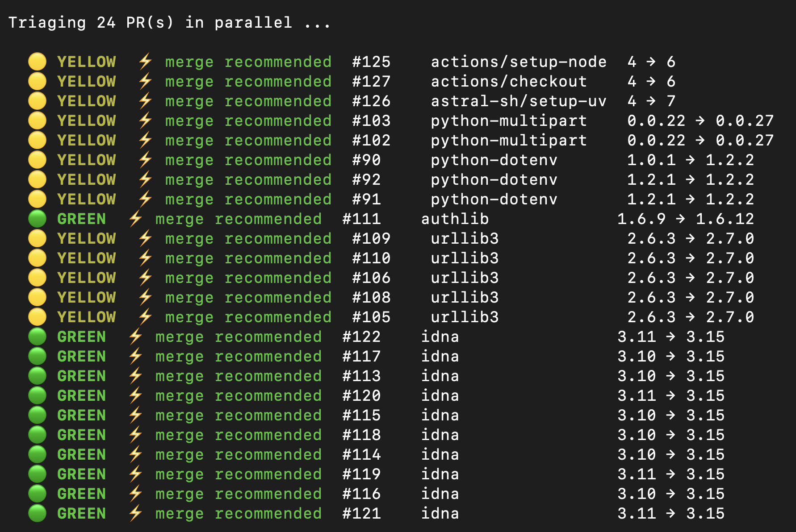
Task: Click the lightning bolt icon on the #90 row
Action: point(145,160)
